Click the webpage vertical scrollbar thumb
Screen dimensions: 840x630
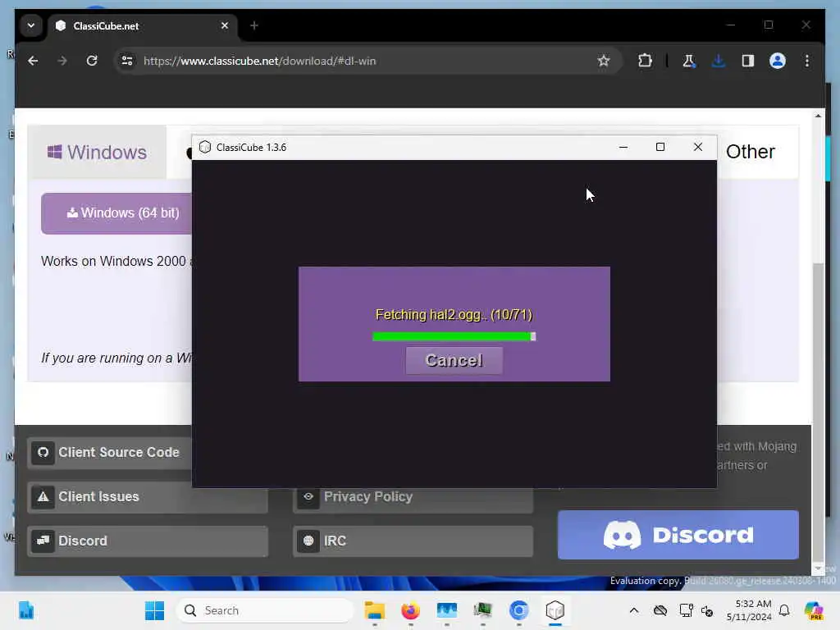tap(818, 412)
